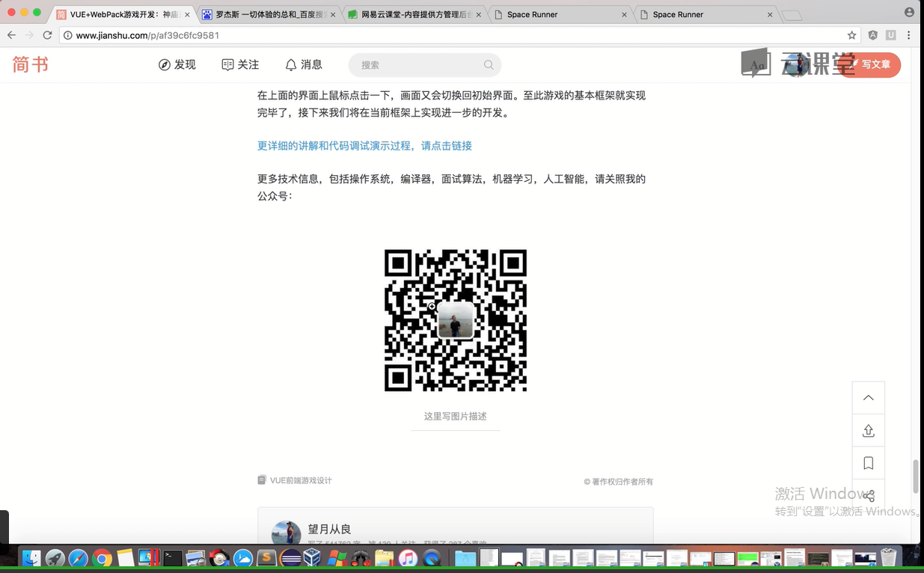Open Eclipse from the dock
Screen dimensions: 924x573
(x=290, y=558)
